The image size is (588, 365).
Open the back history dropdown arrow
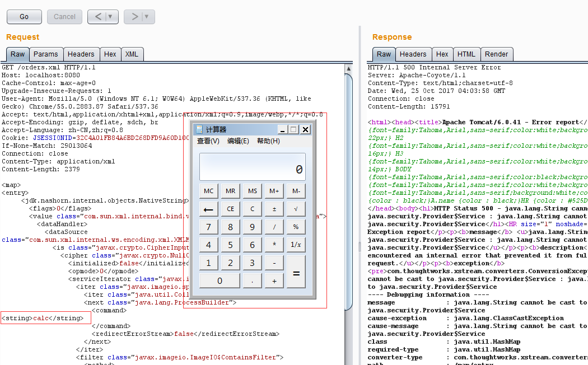(x=111, y=17)
